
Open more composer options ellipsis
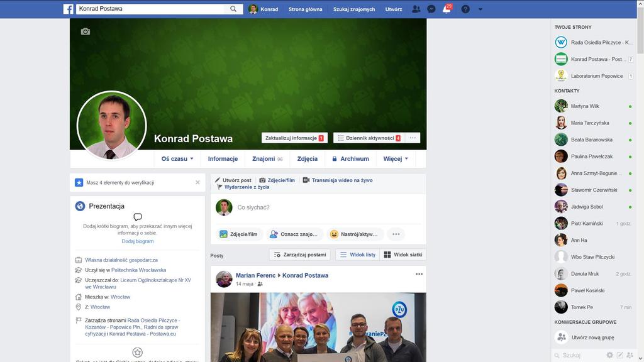[x=396, y=234]
